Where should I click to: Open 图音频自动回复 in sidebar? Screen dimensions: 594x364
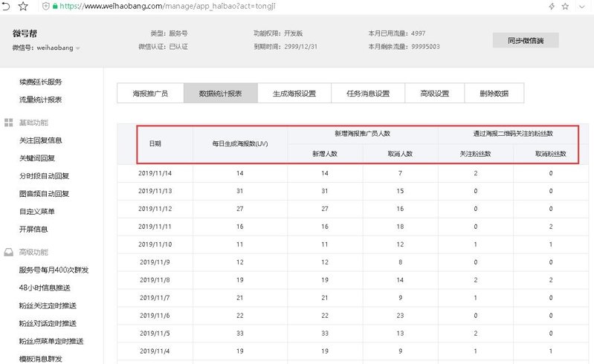[44, 194]
